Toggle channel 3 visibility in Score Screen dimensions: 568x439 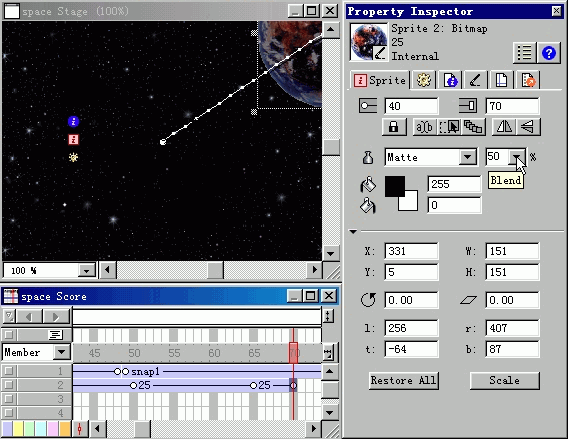click(9, 399)
